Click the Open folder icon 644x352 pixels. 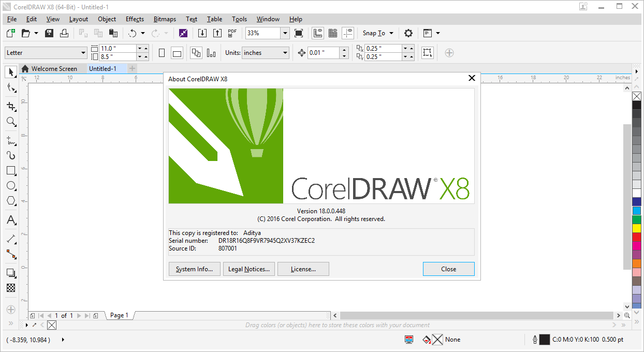(25, 33)
